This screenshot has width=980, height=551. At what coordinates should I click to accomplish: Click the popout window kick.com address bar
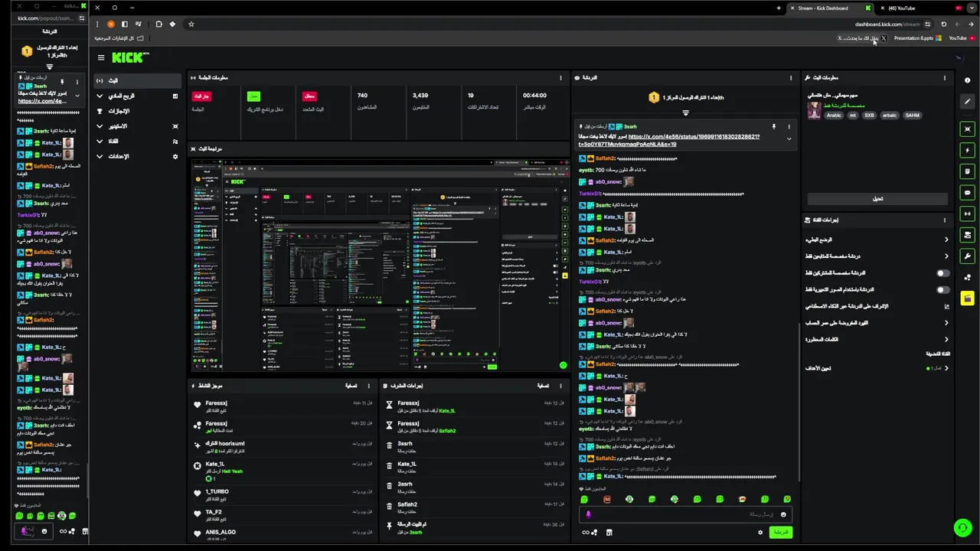click(x=45, y=18)
